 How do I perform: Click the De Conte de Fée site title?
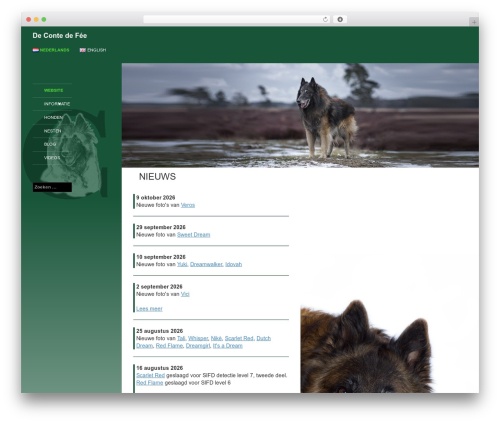coord(60,36)
